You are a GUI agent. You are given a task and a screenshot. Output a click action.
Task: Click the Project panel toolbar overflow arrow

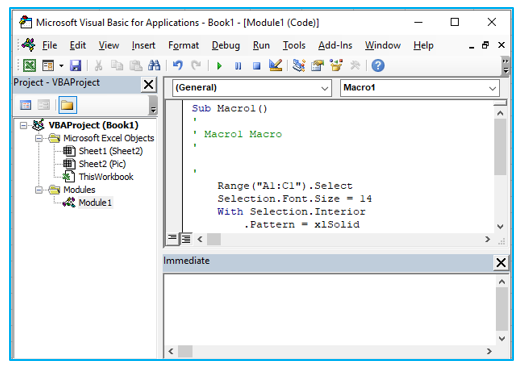pos(153,105)
